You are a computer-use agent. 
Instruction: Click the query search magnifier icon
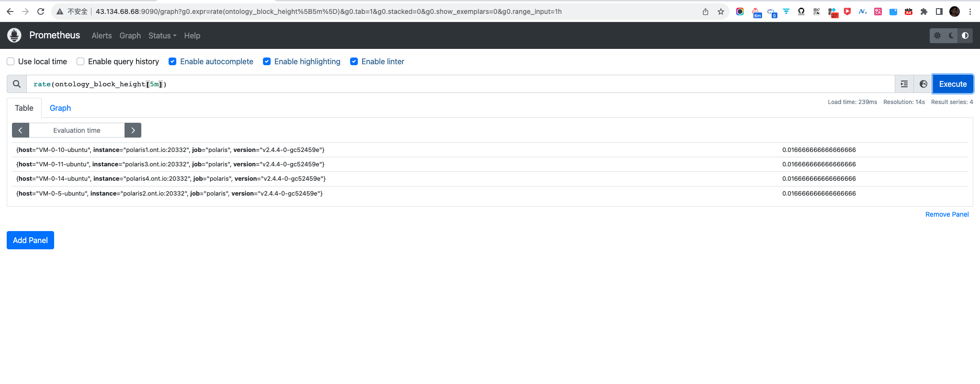pyautogui.click(x=17, y=84)
